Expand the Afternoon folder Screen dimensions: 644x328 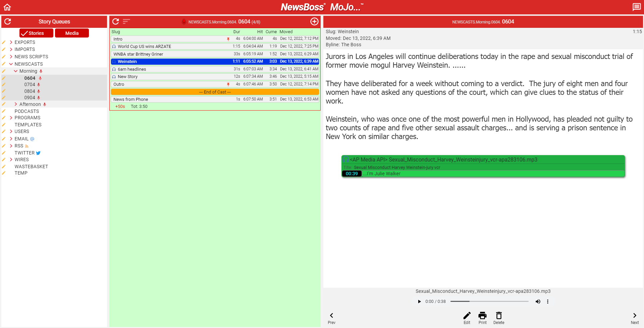(16, 104)
